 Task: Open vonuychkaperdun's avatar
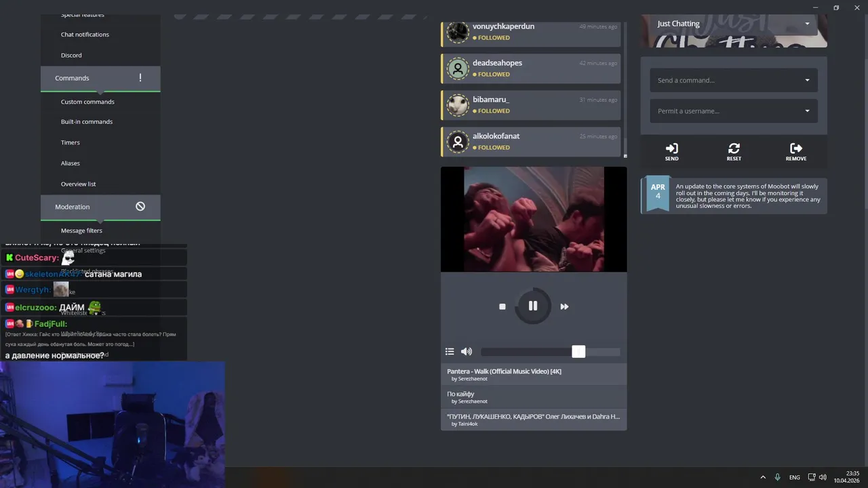[458, 32]
